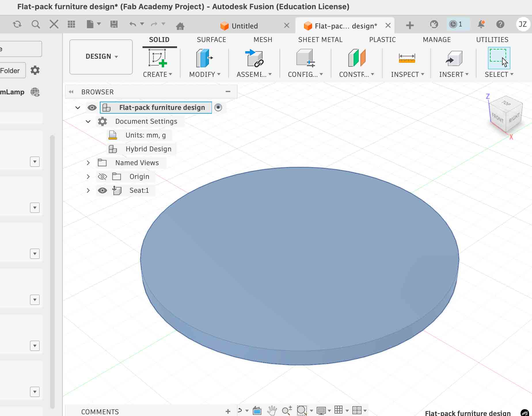The width and height of the screenshot is (532, 416).
Task: Click the Undo arrow icon
Action: click(x=133, y=24)
